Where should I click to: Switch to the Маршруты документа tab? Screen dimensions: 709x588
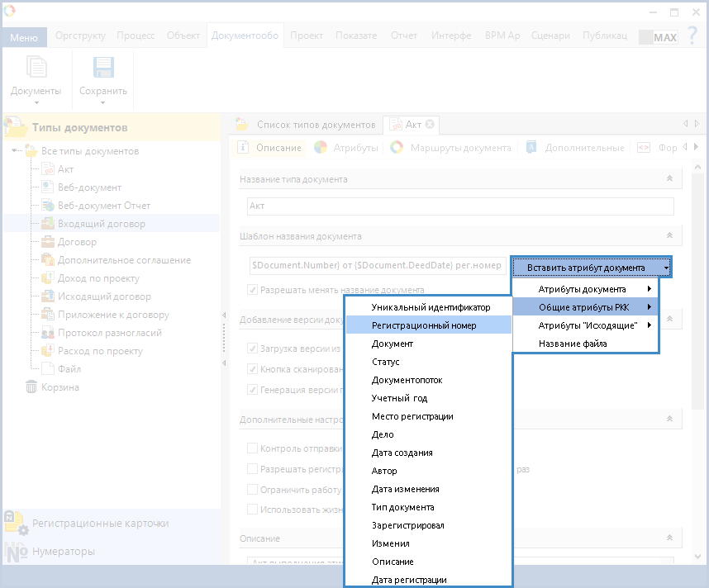(x=450, y=148)
